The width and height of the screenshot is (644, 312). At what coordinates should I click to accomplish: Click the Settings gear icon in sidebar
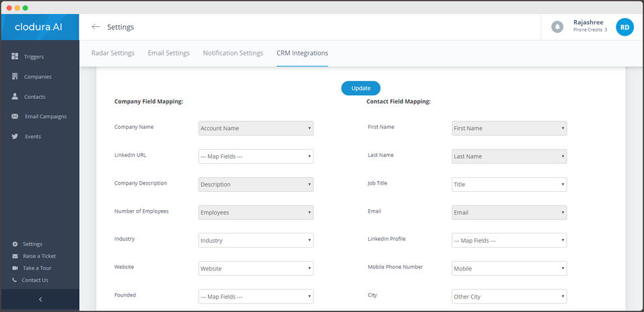15,244
